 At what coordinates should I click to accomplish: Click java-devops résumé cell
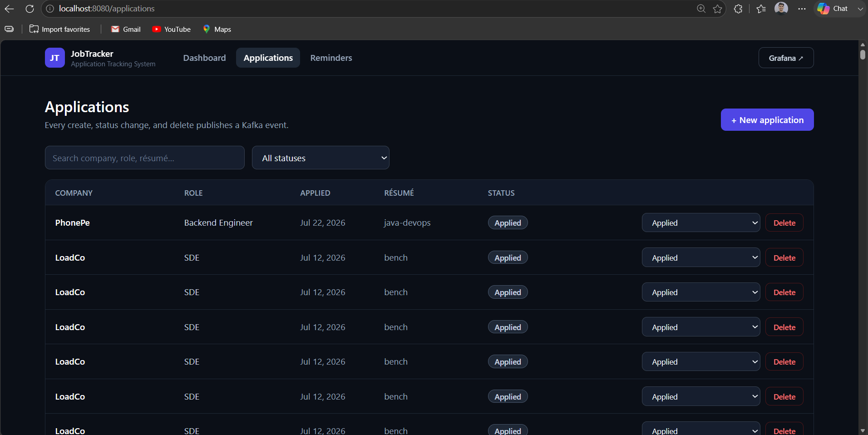coord(407,222)
